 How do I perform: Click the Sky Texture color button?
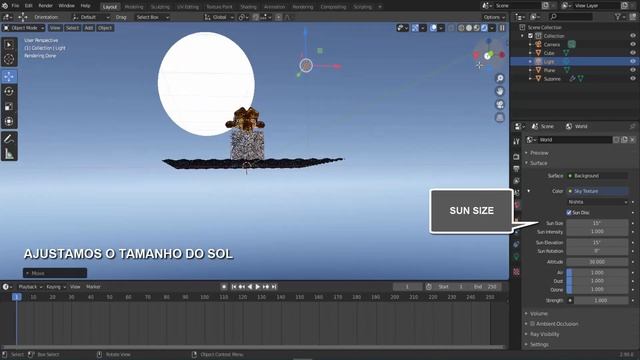(597, 191)
